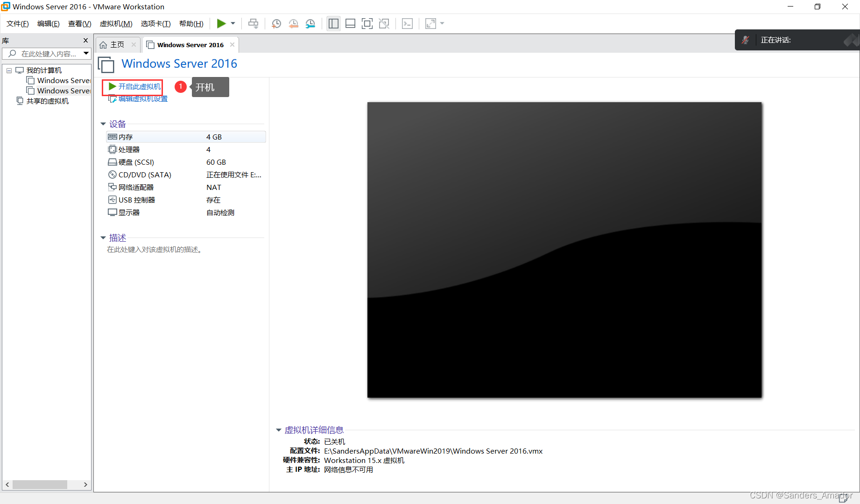Open the 编辑(E) menu
This screenshot has height=504, width=860.
49,23
